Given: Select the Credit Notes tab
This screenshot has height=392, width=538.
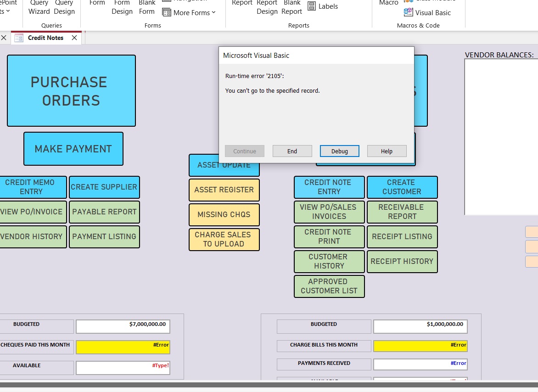Looking at the screenshot, I should [x=45, y=38].
